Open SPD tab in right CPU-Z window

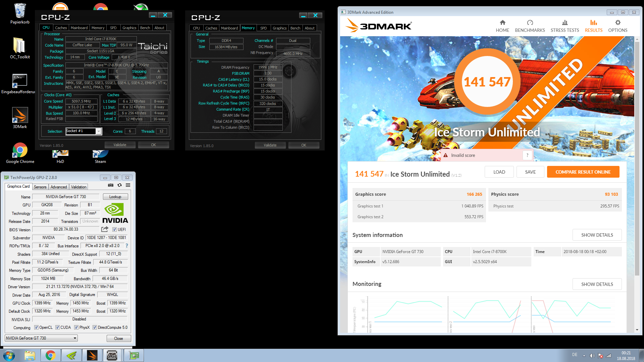(x=264, y=28)
